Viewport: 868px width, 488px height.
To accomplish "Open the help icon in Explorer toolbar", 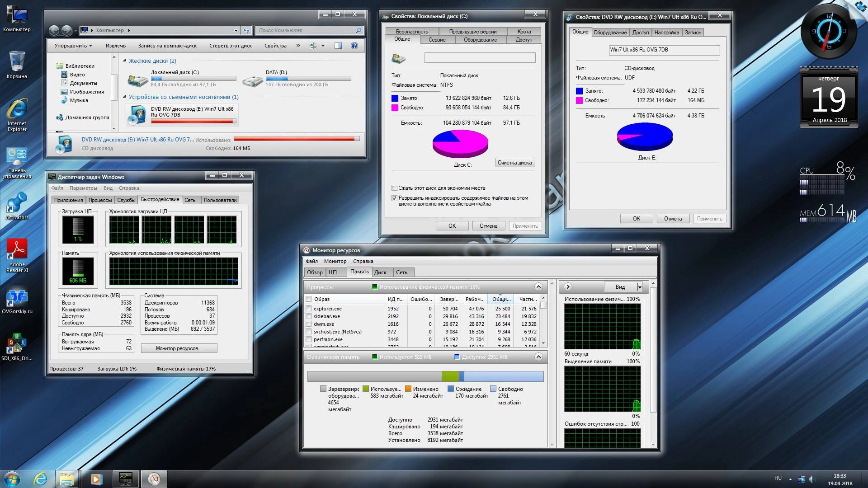I will click(354, 46).
